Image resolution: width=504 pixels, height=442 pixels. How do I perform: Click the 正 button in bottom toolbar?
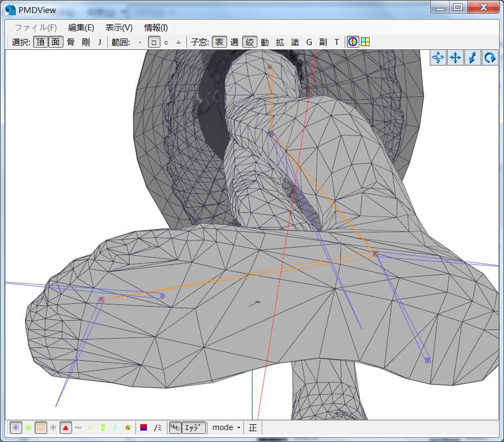(253, 427)
